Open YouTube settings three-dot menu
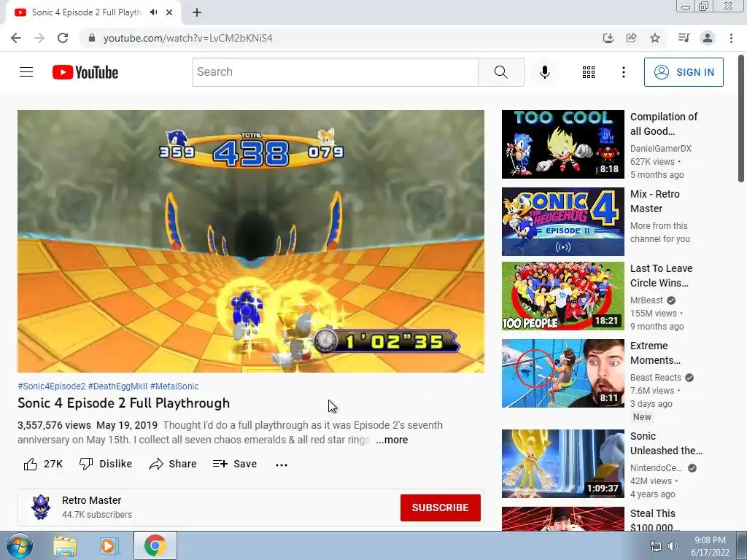Image resolution: width=747 pixels, height=560 pixels. [x=623, y=72]
